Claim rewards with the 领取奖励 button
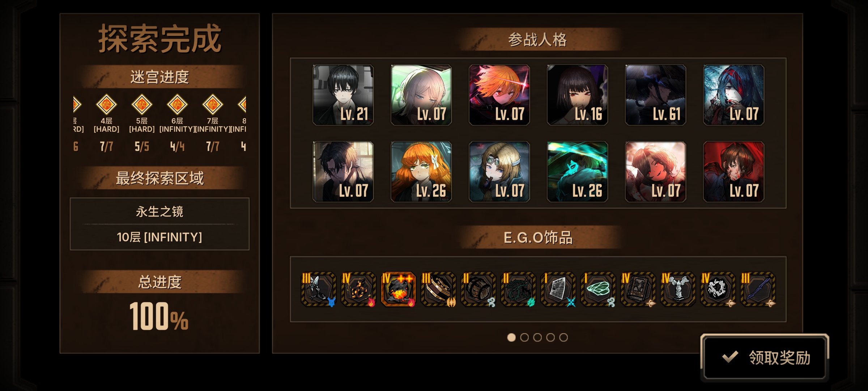868x391 pixels. 765,357
